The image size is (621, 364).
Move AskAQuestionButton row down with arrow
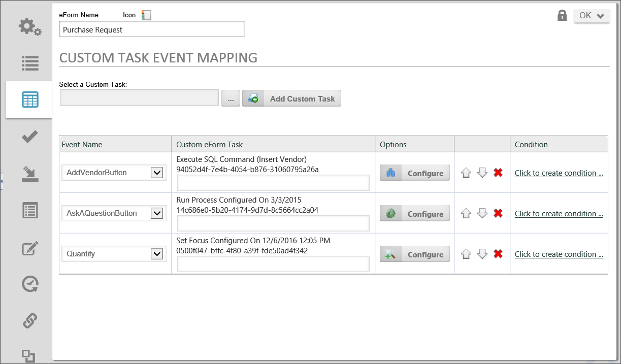point(482,213)
